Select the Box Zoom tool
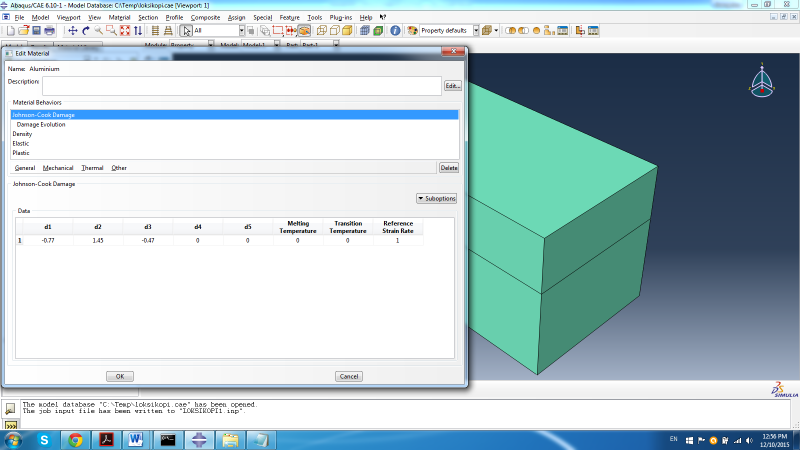 pyautogui.click(x=111, y=31)
